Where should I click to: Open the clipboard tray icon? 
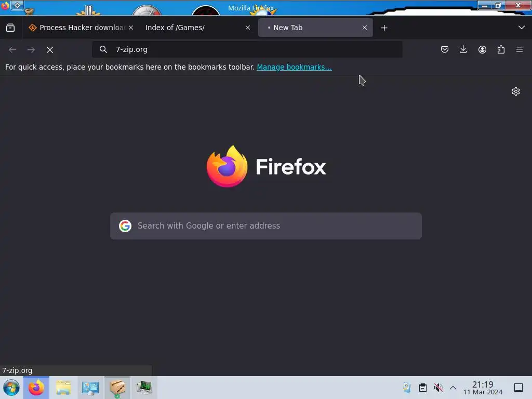pyautogui.click(x=423, y=388)
